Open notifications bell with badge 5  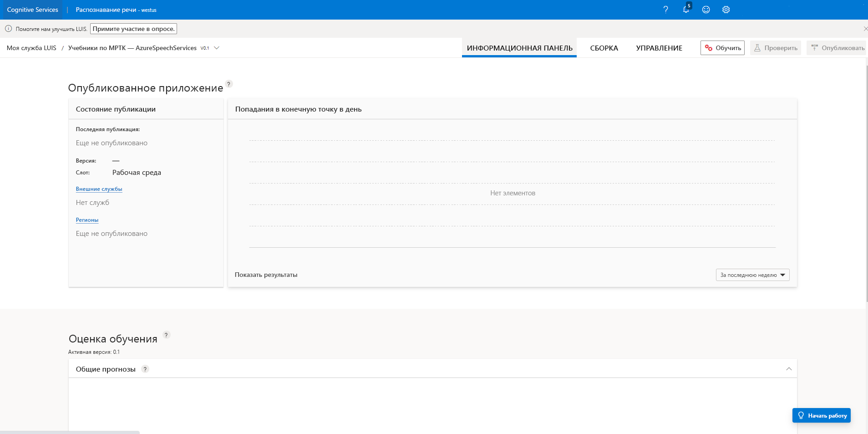click(x=686, y=9)
